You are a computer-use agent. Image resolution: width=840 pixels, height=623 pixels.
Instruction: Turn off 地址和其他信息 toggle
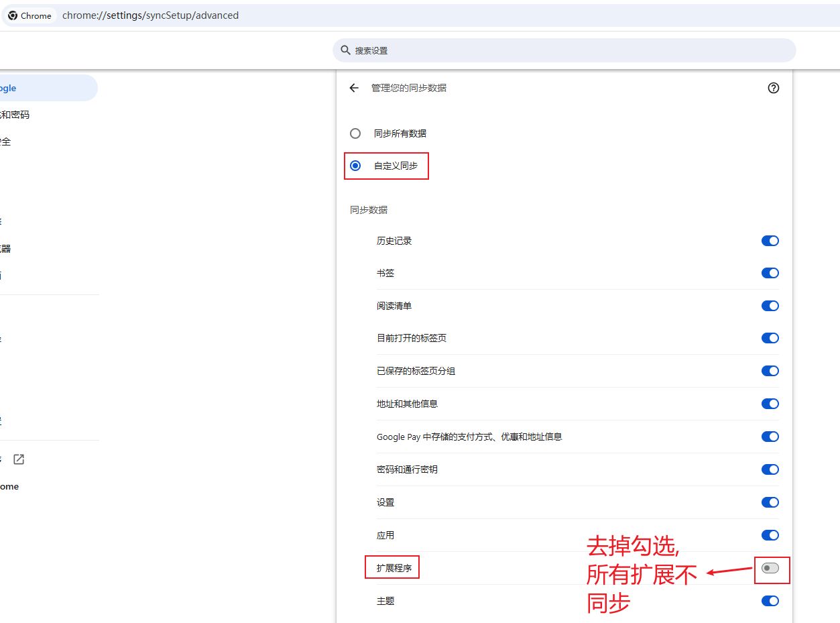click(770, 404)
